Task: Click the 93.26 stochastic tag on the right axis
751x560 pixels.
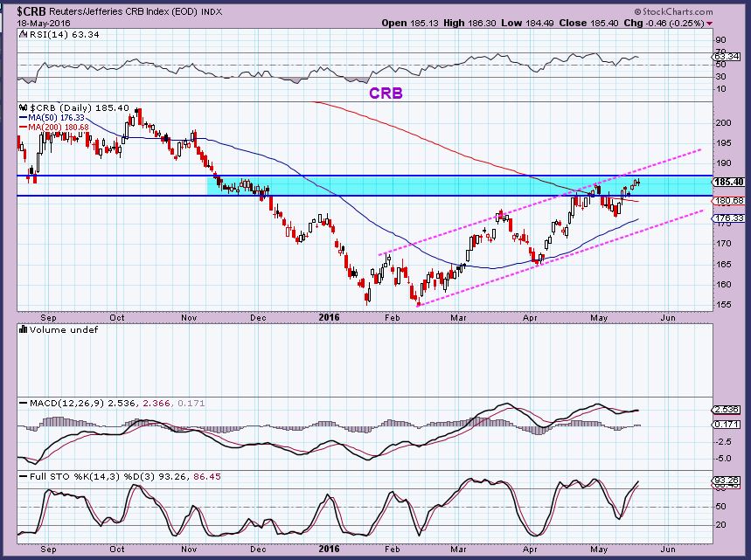Action: tap(727, 480)
